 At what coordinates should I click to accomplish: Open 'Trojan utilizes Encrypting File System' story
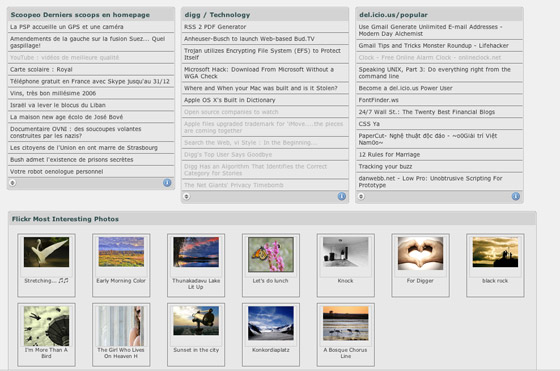(262, 54)
